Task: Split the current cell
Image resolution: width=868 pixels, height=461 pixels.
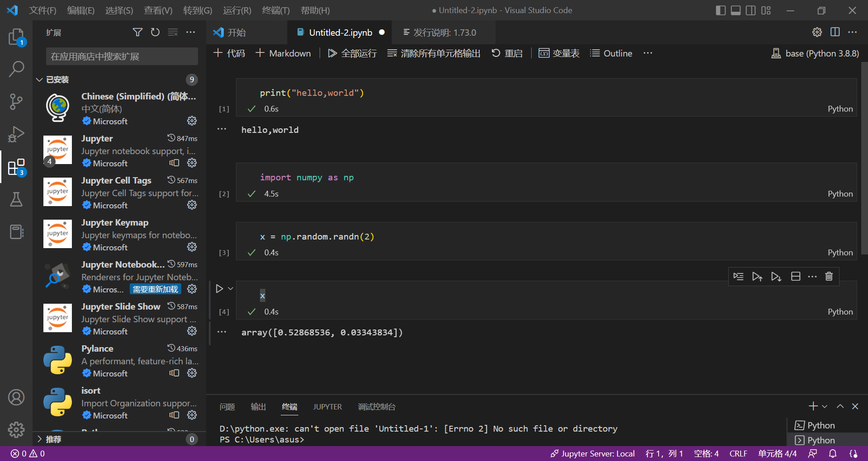Action: (x=796, y=276)
